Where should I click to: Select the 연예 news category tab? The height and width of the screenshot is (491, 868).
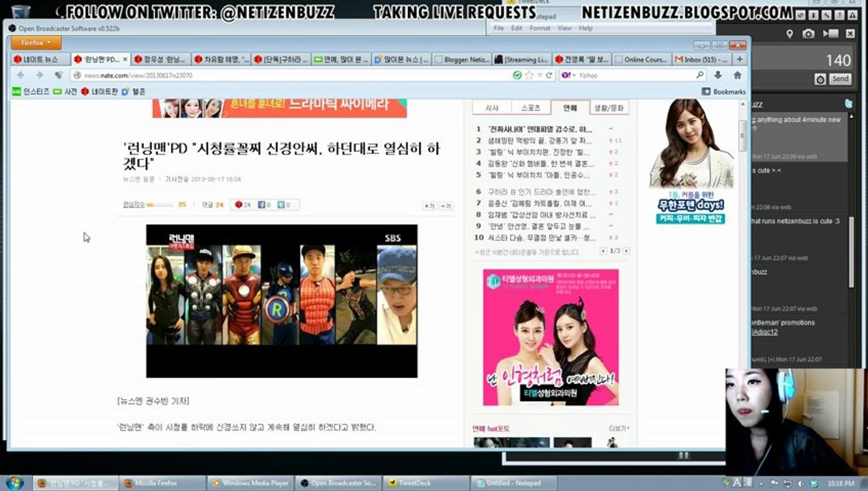(570, 108)
